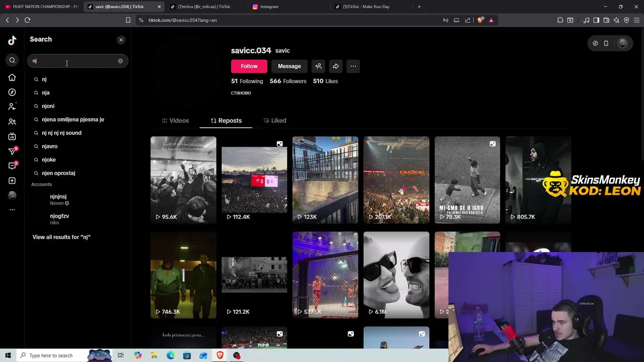Select the 'njavro' search suggestion
The height and width of the screenshot is (362, 644).
coord(77,146)
